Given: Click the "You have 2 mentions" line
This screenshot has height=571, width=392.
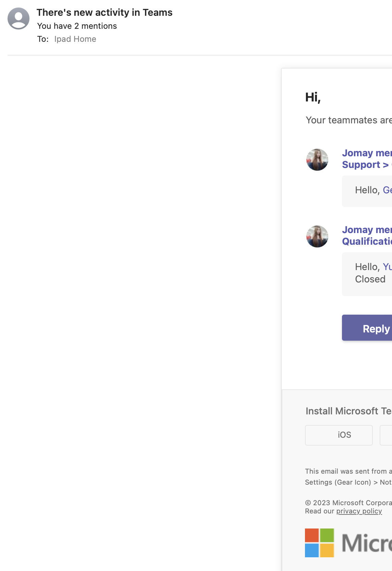Looking at the screenshot, I should pyautogui.click(x=77, y=26).
